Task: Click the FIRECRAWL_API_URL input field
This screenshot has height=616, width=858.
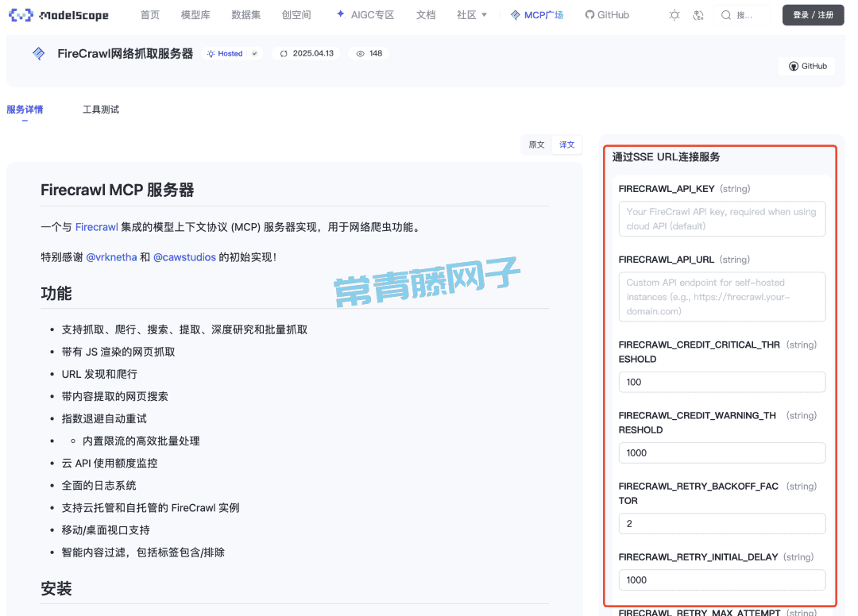Action: tap(721, 297)
